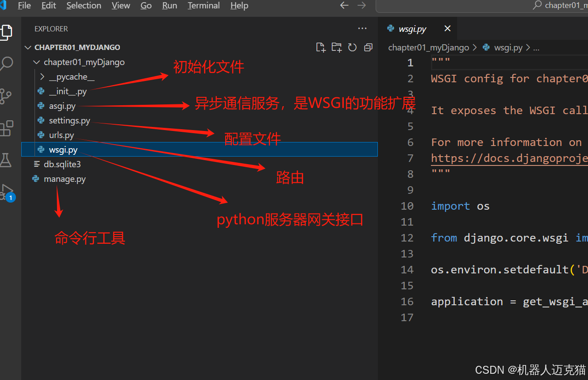Go back with the left arrow

344,5
